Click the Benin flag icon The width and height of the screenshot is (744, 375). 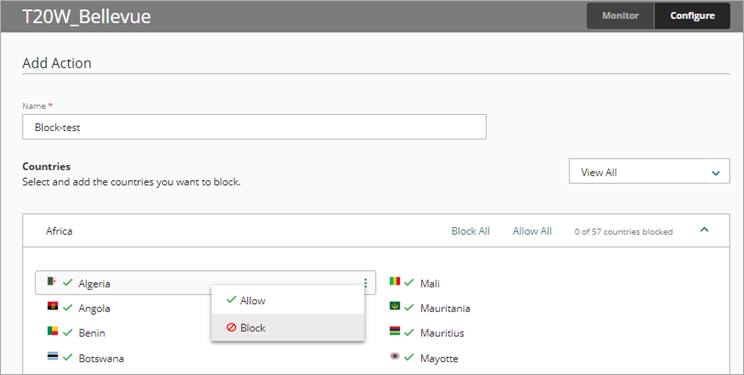(x=52, y=331)
